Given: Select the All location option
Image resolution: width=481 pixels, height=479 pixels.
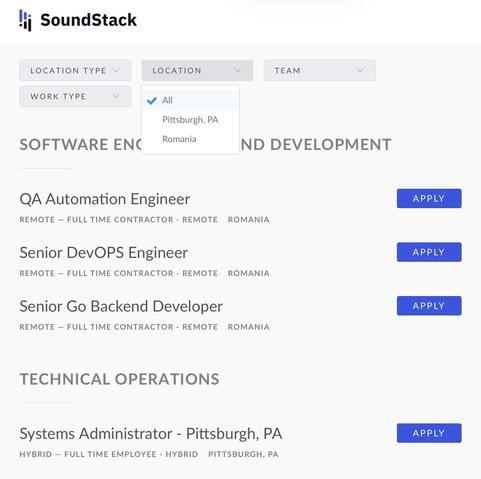Looking at the screenshot, I should 190,100.
